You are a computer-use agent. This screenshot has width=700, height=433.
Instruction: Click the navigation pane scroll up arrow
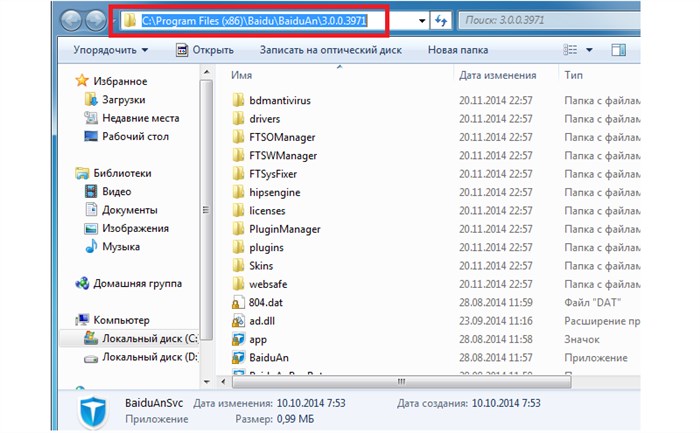pyautogui.click(x=206, y=71)
